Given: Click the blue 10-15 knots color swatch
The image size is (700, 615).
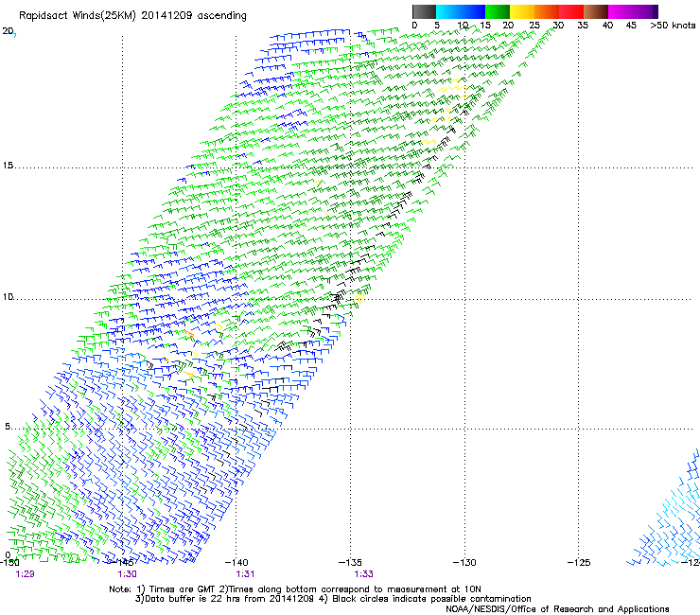Looking at the screenshot, I should (473, 11).
